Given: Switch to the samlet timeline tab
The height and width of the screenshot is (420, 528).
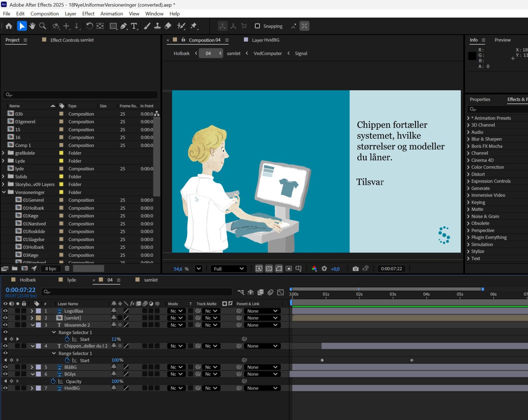Looking at the screenshot, I should click(150, 280).
